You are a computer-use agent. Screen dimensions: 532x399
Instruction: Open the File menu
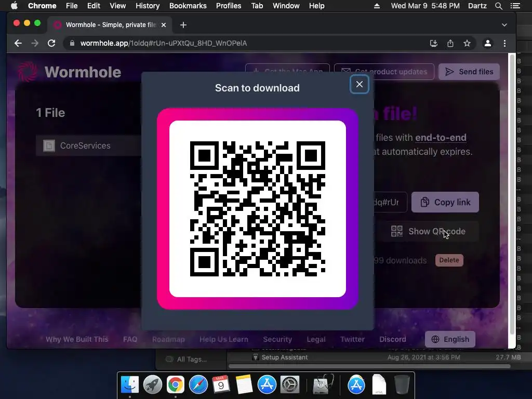click(x=72, y=6)
